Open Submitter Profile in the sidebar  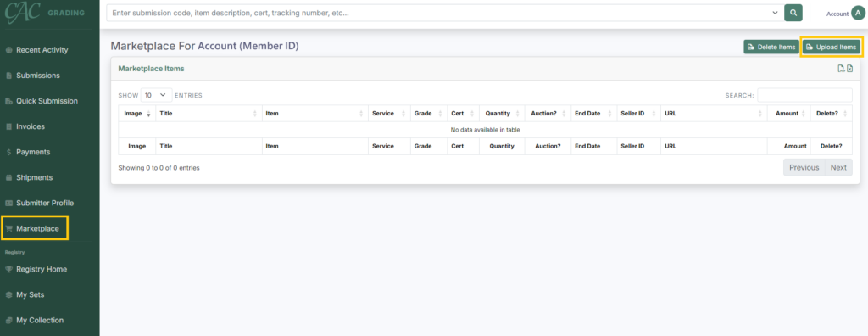point(45,203)
